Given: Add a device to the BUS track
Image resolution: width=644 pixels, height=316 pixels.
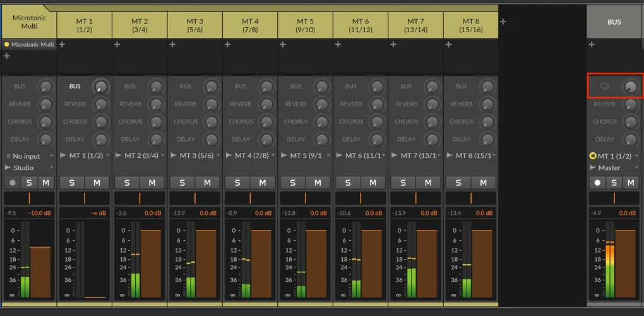Looking at the screenshot, I should (x=592, y=44).
